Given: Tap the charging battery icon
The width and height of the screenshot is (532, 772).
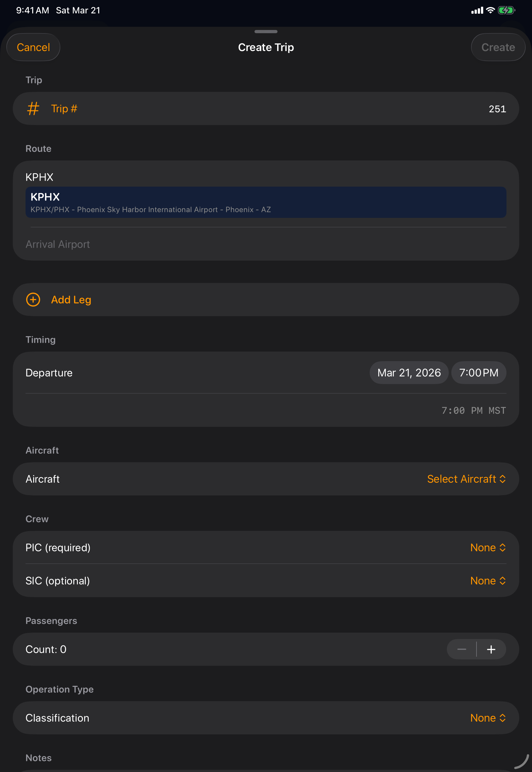Looking at the screenshot, I should coord(505,10).
